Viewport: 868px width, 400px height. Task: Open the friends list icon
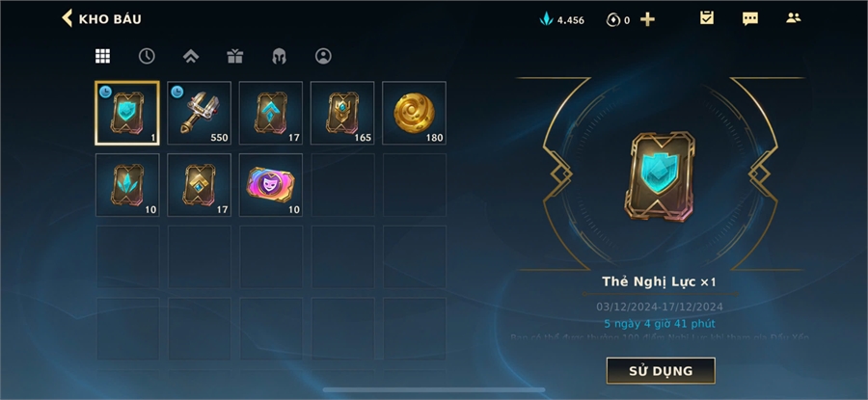click(x=794, y=17)
